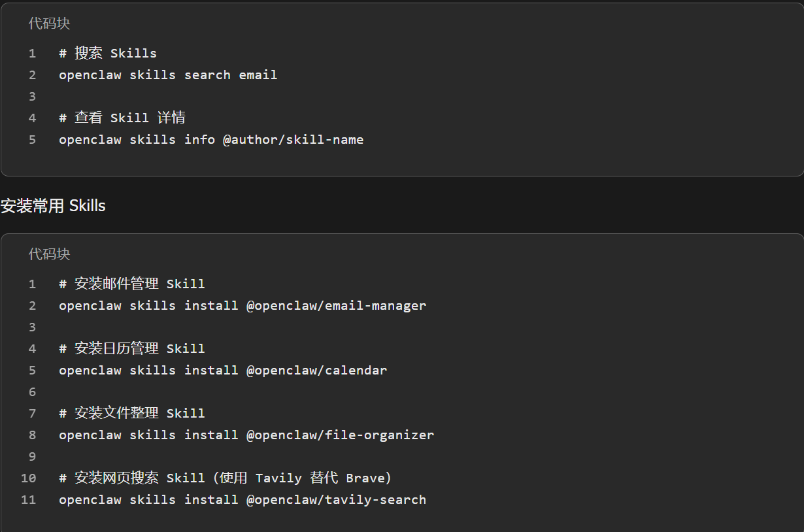Click the email-manager install command line
Screen dimensions: 804x532
click(243, 306)
